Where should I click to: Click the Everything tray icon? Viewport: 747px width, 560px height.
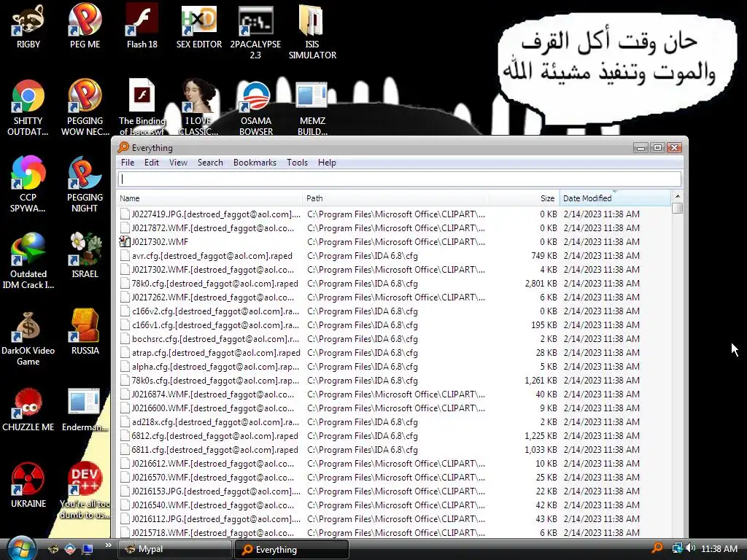657,548
